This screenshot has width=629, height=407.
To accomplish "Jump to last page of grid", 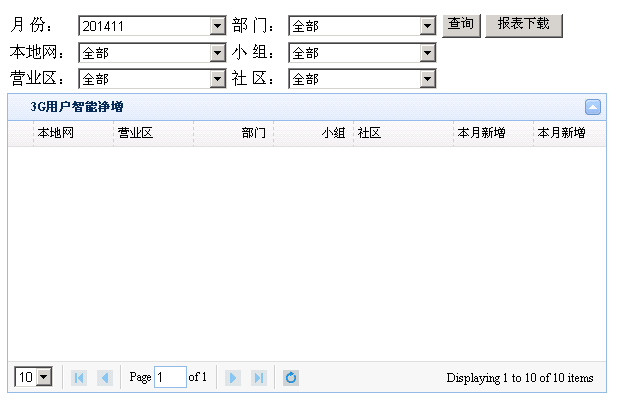I will pyautogui.click(x=259, y=377).
